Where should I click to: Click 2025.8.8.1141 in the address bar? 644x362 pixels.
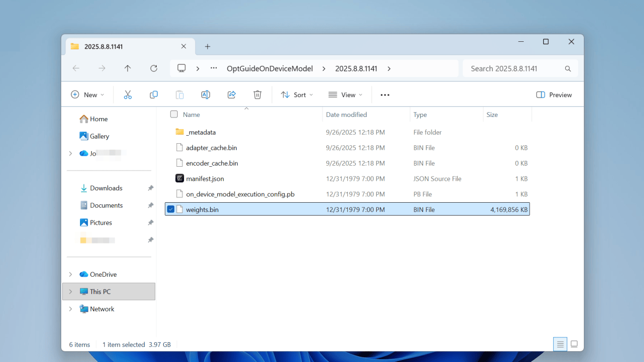[x=356, y=69]
